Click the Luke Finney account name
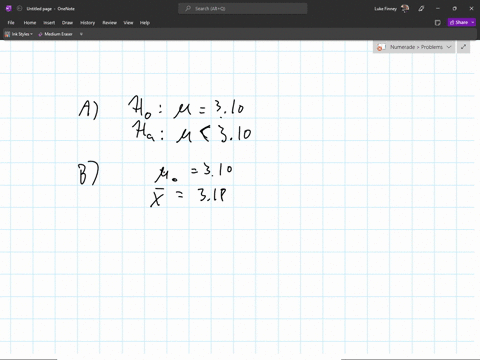 pyautogui.click(x=385, y=9)
